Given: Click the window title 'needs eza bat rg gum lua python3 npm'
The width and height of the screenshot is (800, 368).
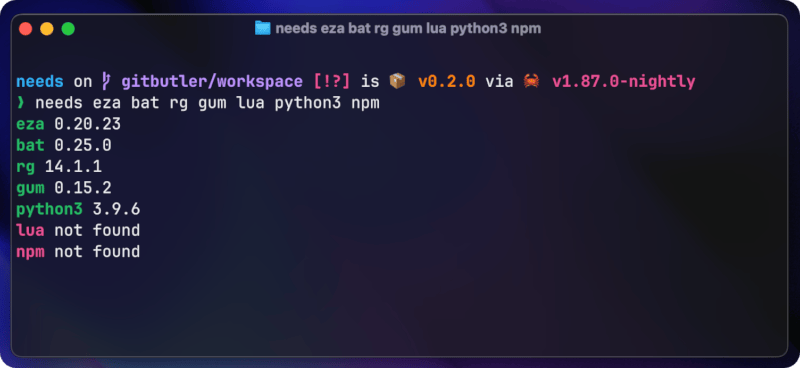Looking at the screenshot, I should click(x=408, y=29).
